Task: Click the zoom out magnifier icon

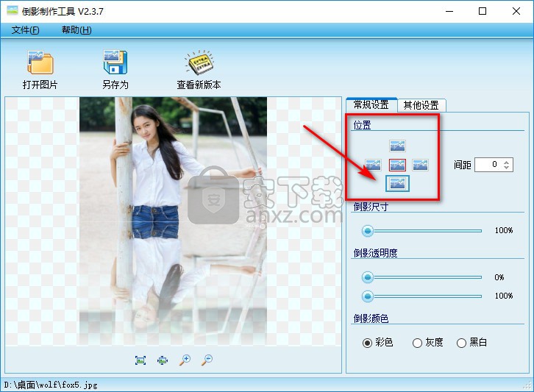Action: 207,360
